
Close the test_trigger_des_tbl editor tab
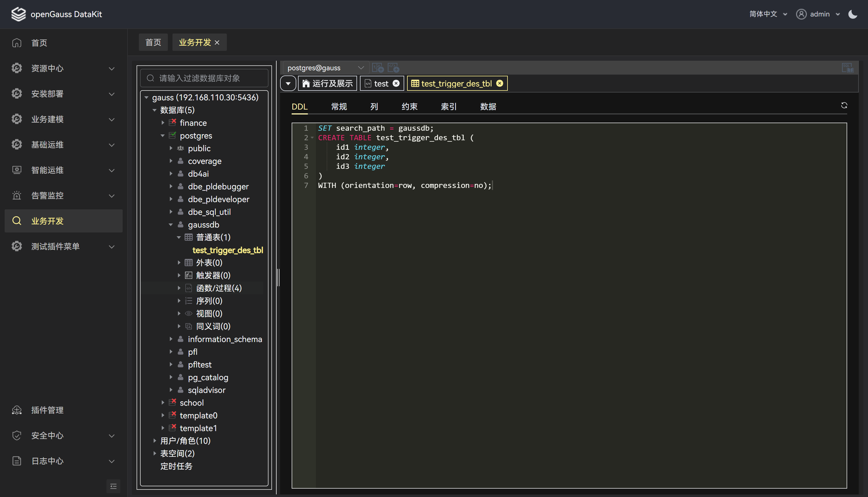pyautogui.click(x=500, y=84)
